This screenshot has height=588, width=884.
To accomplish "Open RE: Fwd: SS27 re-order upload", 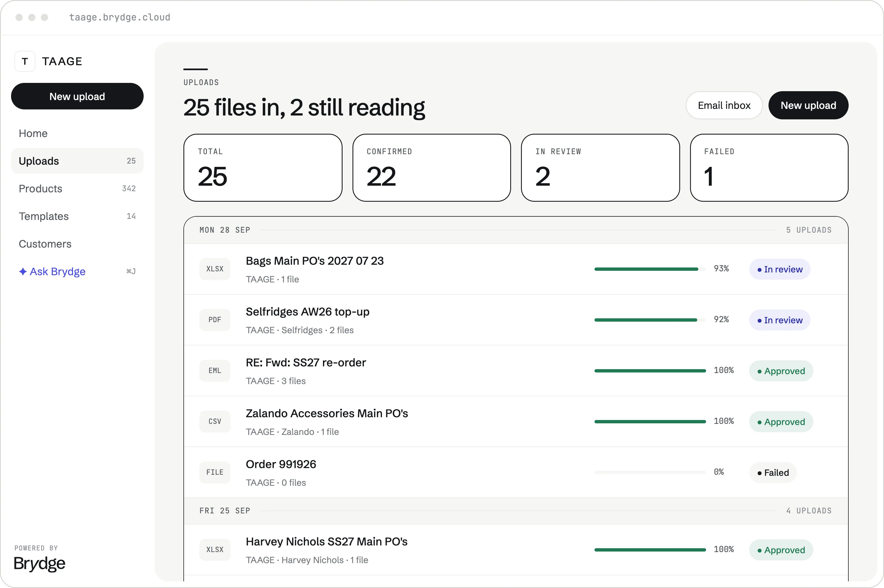I will click(516, 371).
